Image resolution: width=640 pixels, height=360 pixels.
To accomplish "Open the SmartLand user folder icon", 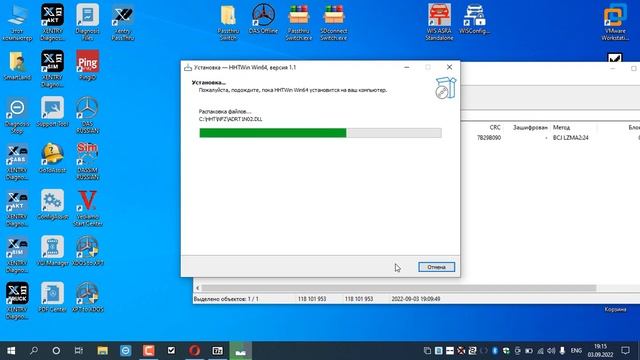I will point(17,65).
